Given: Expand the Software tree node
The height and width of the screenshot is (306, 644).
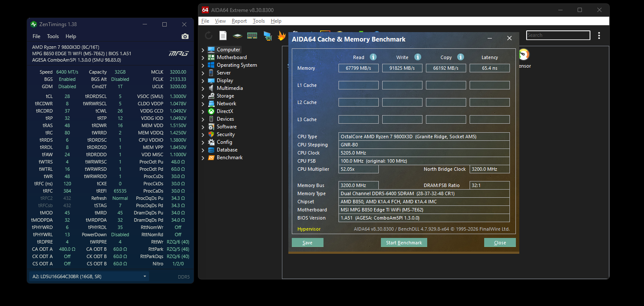Looking at the screenshot, I should (203, 127).
